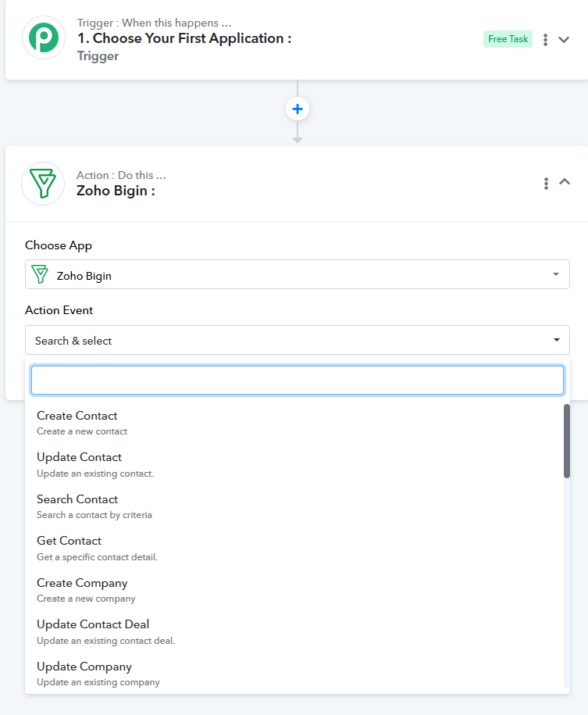The width and height of the screenshot is (588, 715).
Task: Select the Search Contact action
Action: pyautogui.click(x=294, y=506)
